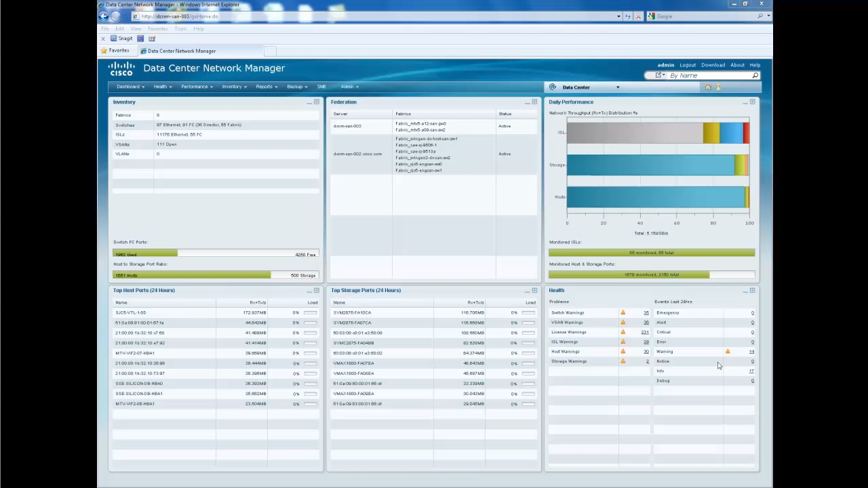The height and width of the screenshot is (488, 868).
Task: Minimize the Top Host Ports dashlet
Action: (309, 291)
